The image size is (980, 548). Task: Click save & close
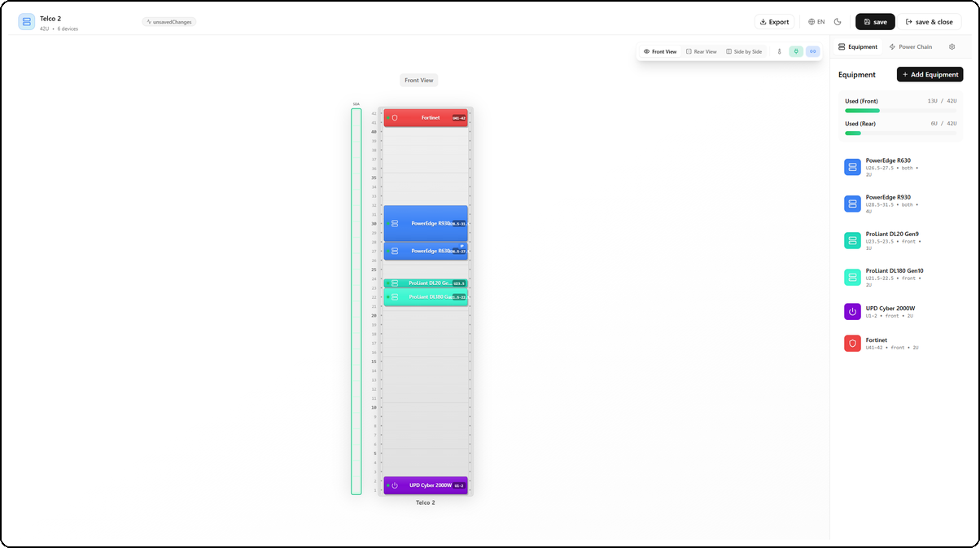click(x=930, y=21)
